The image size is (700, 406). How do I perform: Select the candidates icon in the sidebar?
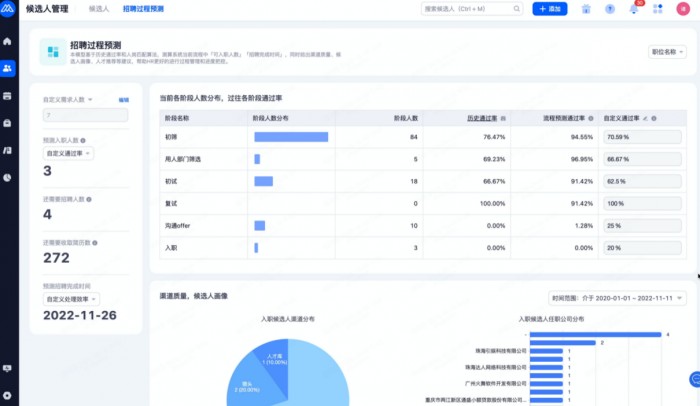(x=8, y=68)
